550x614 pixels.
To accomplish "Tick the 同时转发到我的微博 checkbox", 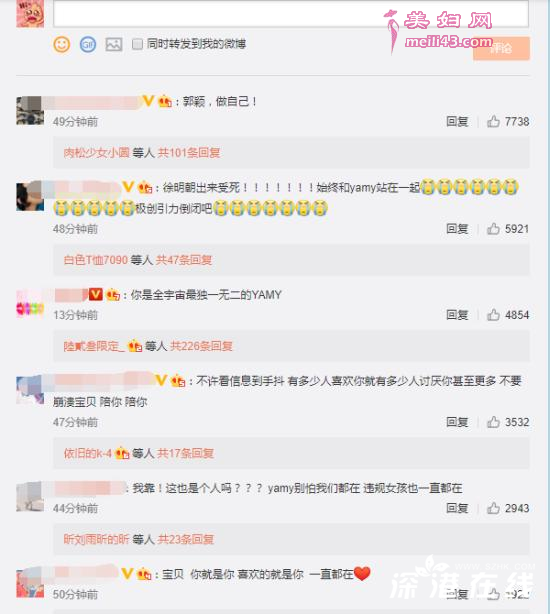I will (137, 44).
